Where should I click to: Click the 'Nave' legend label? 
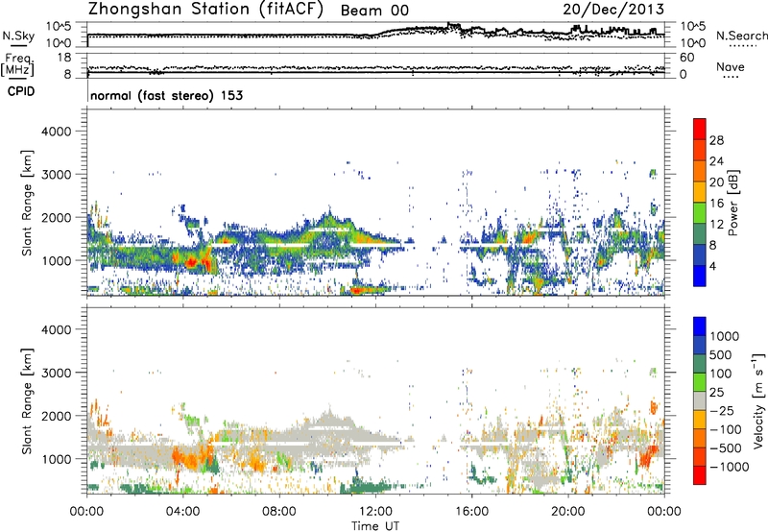731,67
